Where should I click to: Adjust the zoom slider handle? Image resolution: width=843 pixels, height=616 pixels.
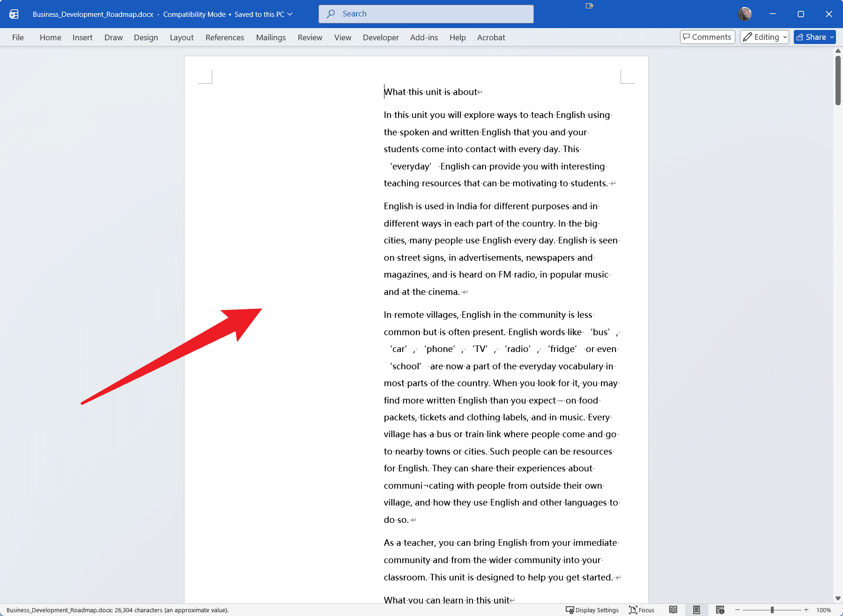[x=772, y=610]
